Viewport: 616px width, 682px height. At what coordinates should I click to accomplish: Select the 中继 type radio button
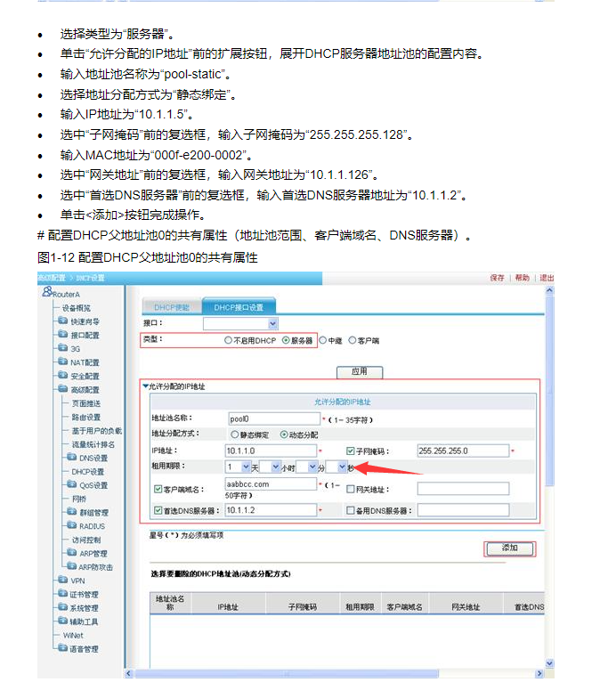(x=322, y=340)
